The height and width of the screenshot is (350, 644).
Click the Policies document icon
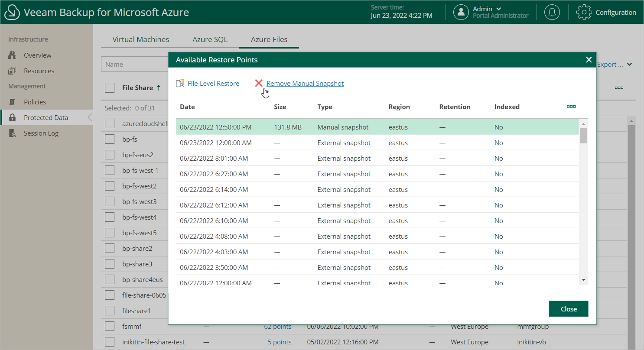tap(12, 102)
